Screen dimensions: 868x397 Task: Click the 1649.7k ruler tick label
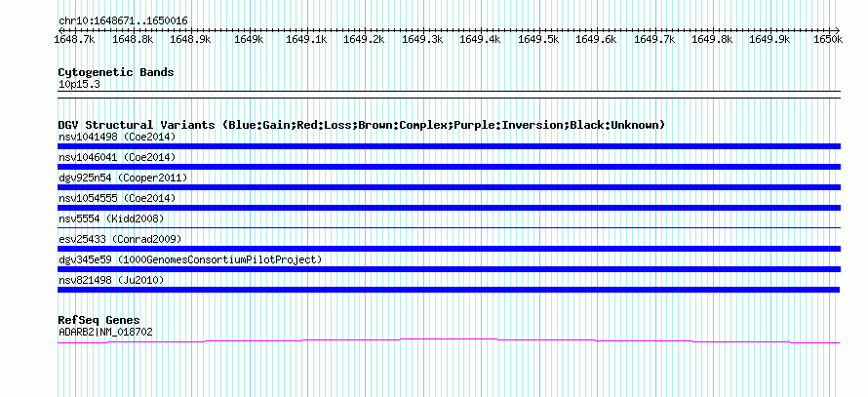tap(653, 39)
